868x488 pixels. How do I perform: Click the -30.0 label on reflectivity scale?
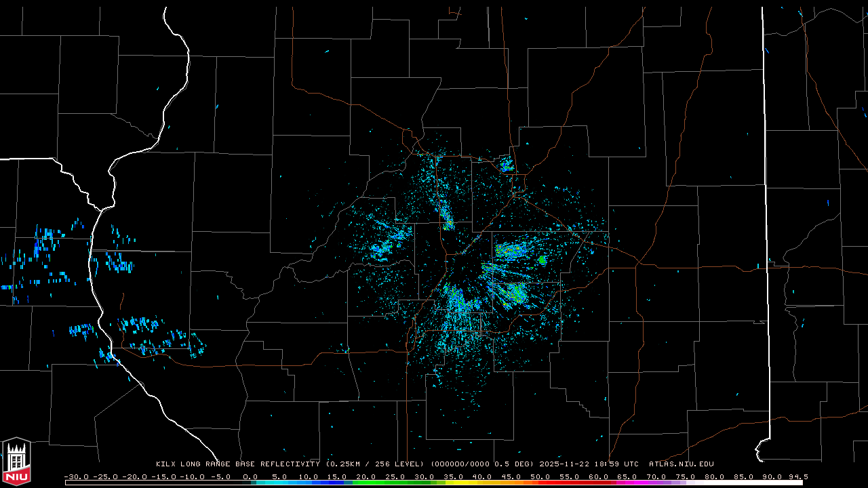(x=76, y=476)
